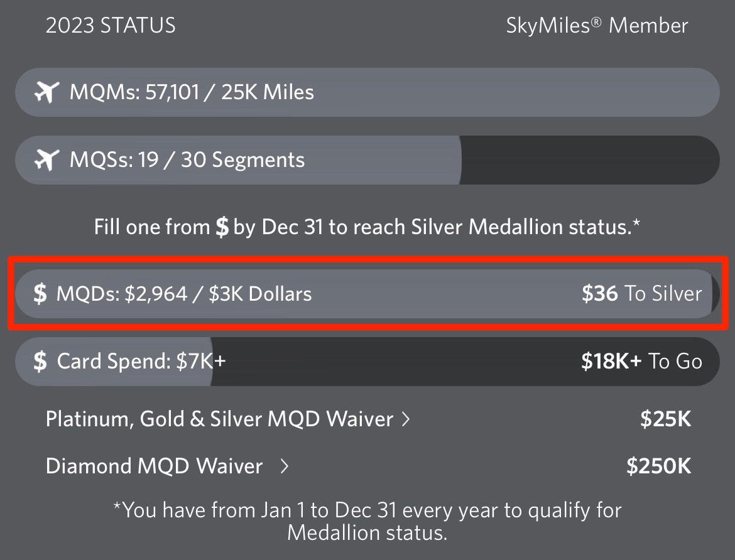The width and height of the screenshot is (735, 560).
Task: Click the dollar symbol in the Silver status message
Action: tap(223, 227)
